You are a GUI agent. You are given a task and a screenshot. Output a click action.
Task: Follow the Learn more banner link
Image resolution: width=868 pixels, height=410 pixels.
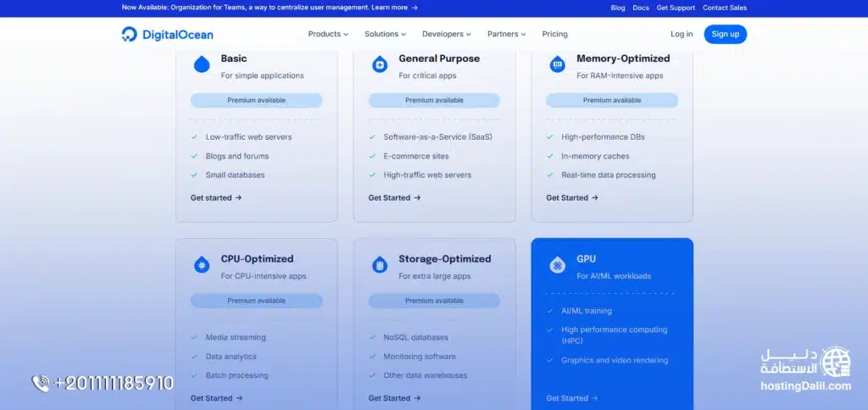(x=389, y=8)
